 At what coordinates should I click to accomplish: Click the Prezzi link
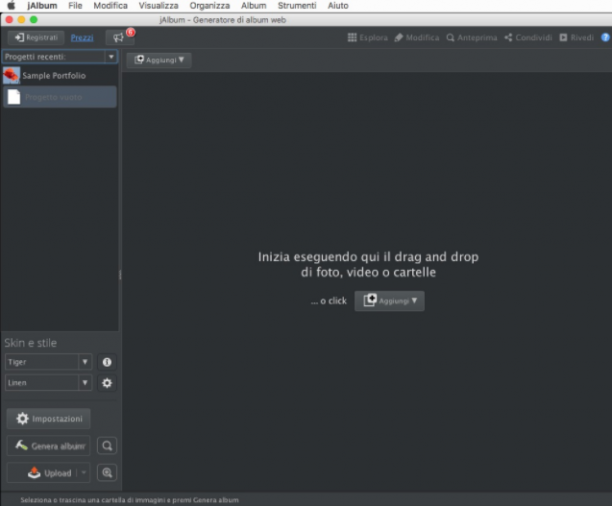click(x=82, y=38)
